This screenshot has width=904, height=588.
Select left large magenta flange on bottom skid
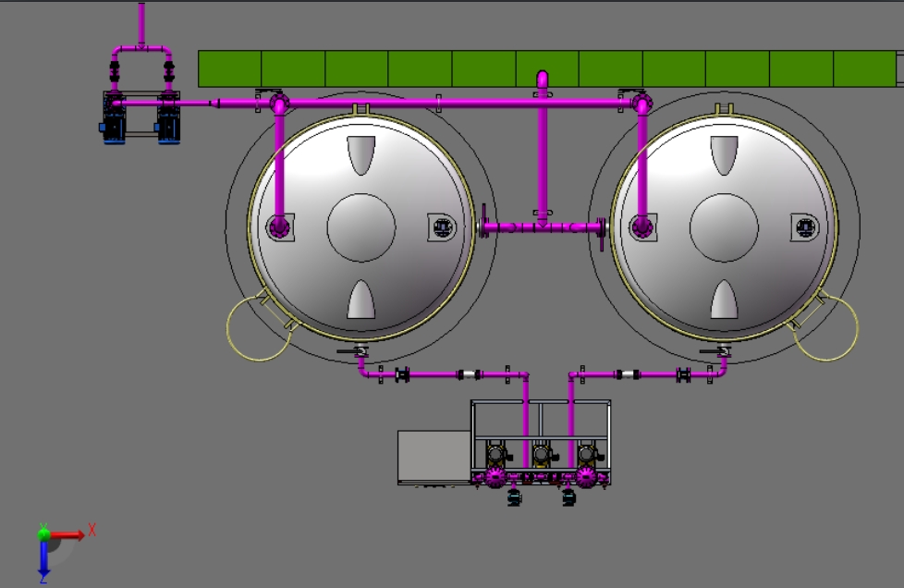coord(495,477)
